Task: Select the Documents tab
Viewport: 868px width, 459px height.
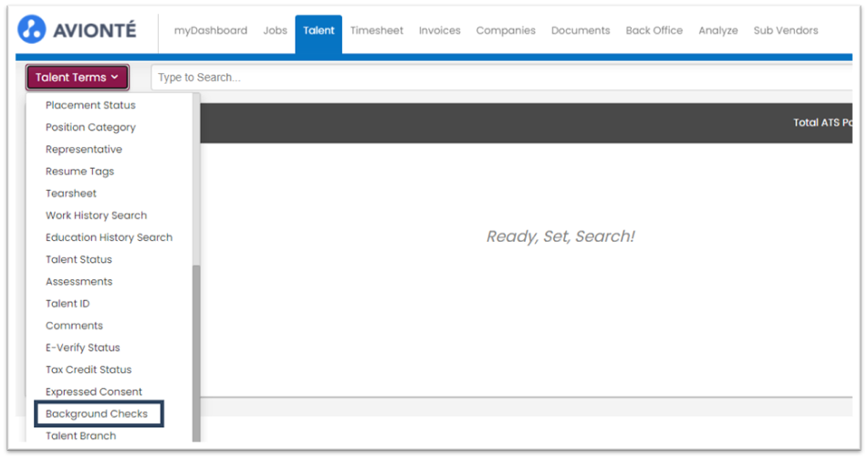Action: point(580,30)
